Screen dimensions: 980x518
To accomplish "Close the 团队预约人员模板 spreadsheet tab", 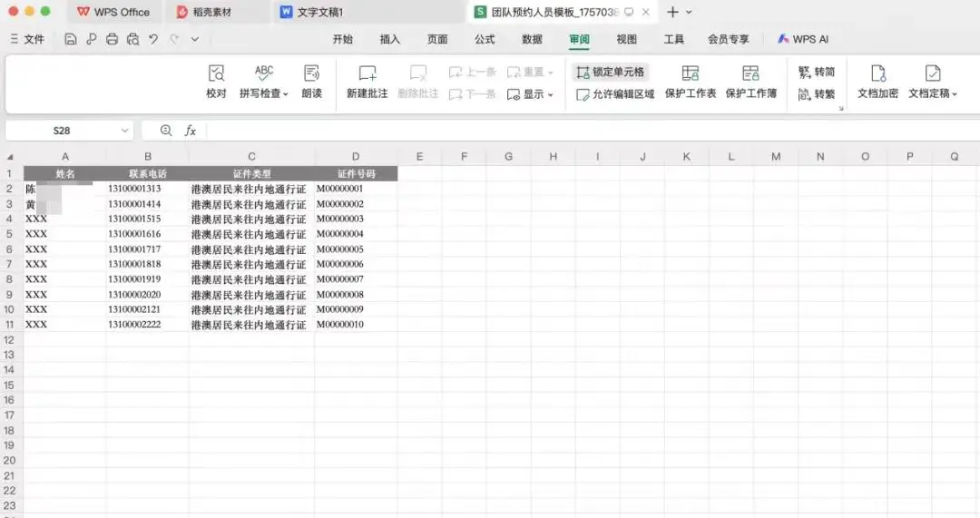I will [646, 12].
